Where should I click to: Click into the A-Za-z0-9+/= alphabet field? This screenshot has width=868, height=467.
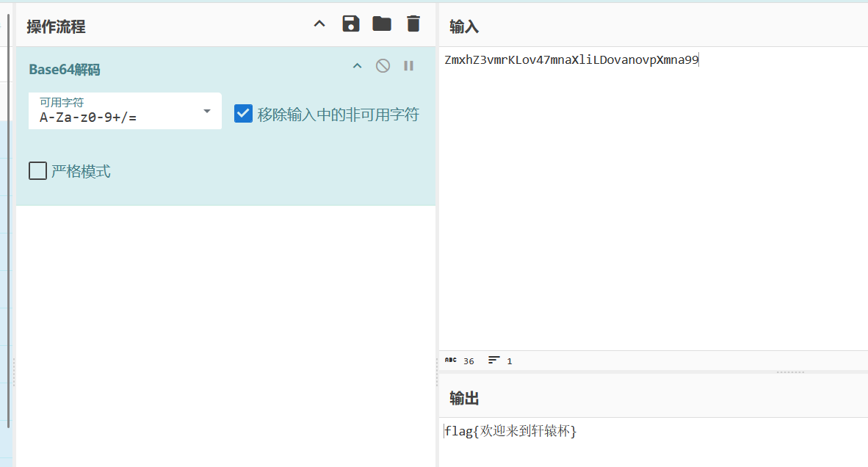[110, 117]
